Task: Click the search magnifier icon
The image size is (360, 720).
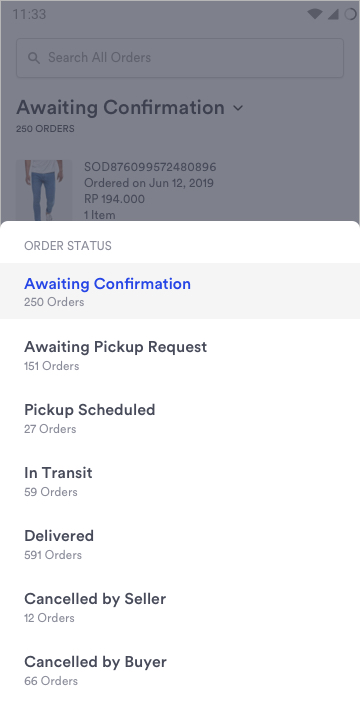Action: pyautogui.click(x=34, y=58)
